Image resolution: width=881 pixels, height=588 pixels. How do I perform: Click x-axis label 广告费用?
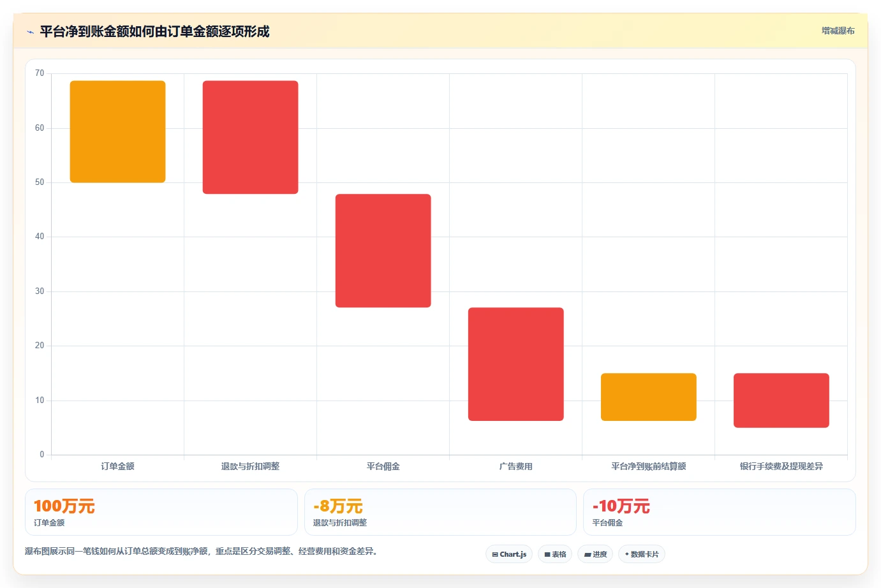516,466
